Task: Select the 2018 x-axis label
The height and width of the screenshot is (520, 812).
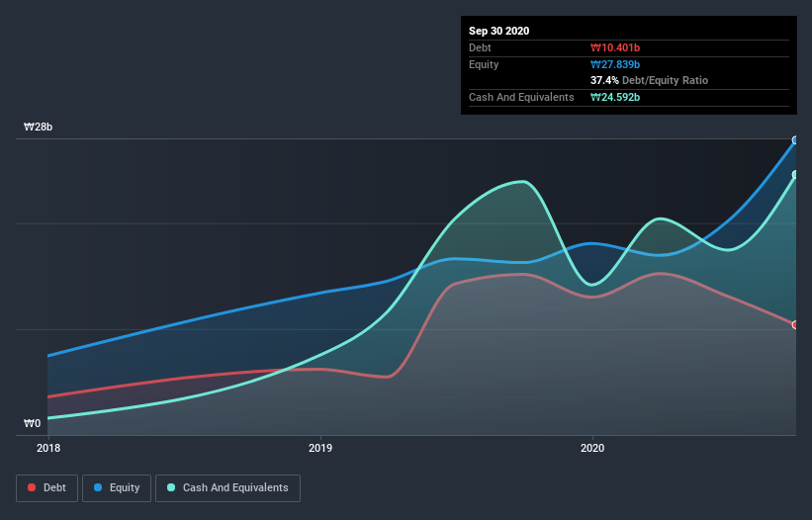Action: [48, 448]
